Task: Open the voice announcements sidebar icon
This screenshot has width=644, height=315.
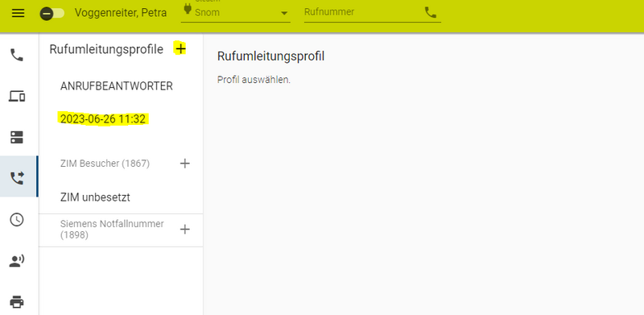Action: pyautogui.click(x=17, y=261)
